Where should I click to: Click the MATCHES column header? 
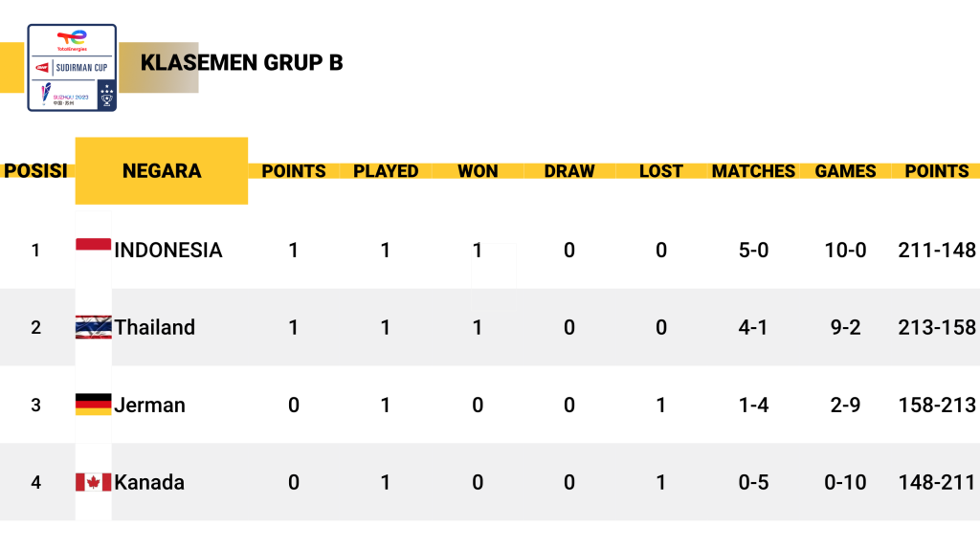[x=753, y=171]
